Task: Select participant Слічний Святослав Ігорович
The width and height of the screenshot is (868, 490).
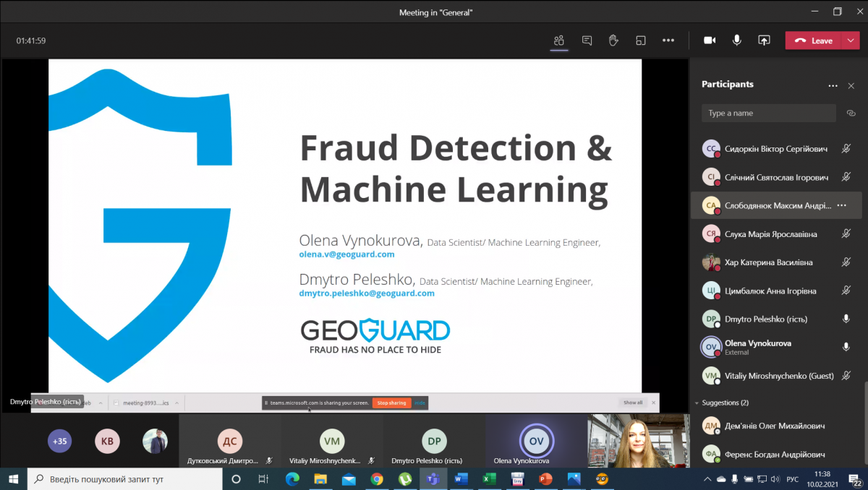Action: (x=776, y=177)
